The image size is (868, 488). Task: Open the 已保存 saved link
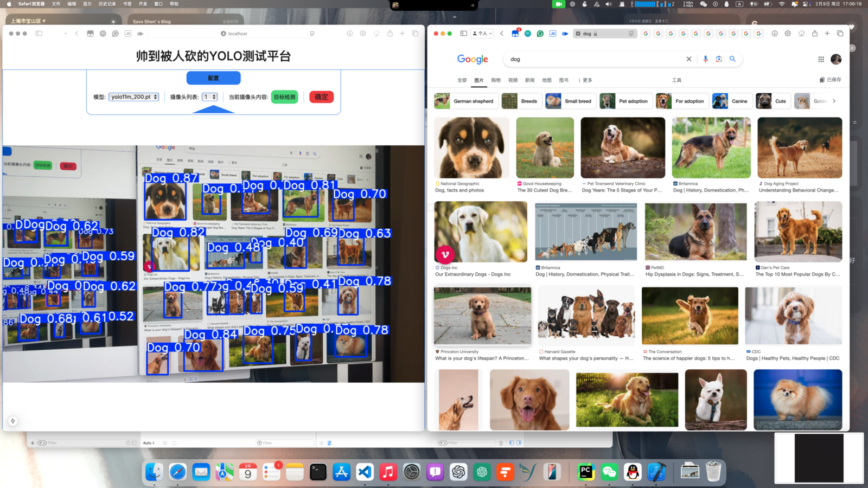(830, 80)
